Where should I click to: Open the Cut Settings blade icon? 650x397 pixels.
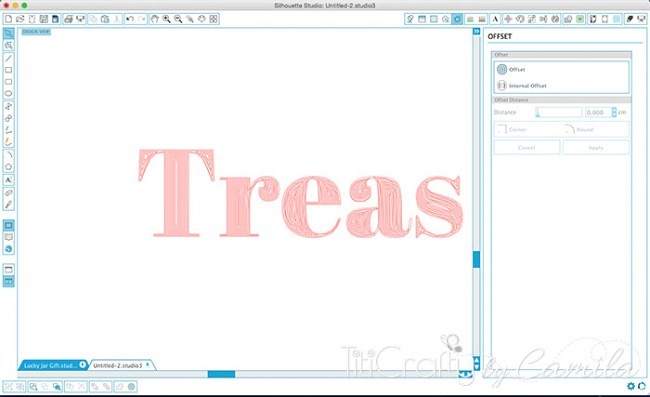click(x=630, y=19)
